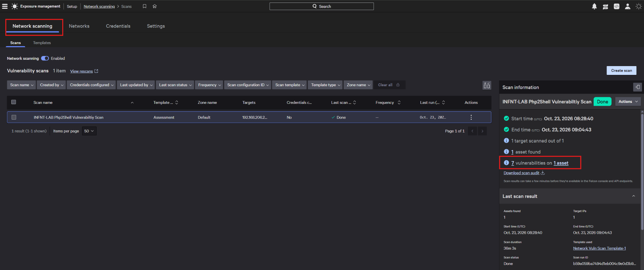Screen dimensions: 644x270
Task: Click the 1 asset link in vulnerabilities line
Action: [561, 163]
